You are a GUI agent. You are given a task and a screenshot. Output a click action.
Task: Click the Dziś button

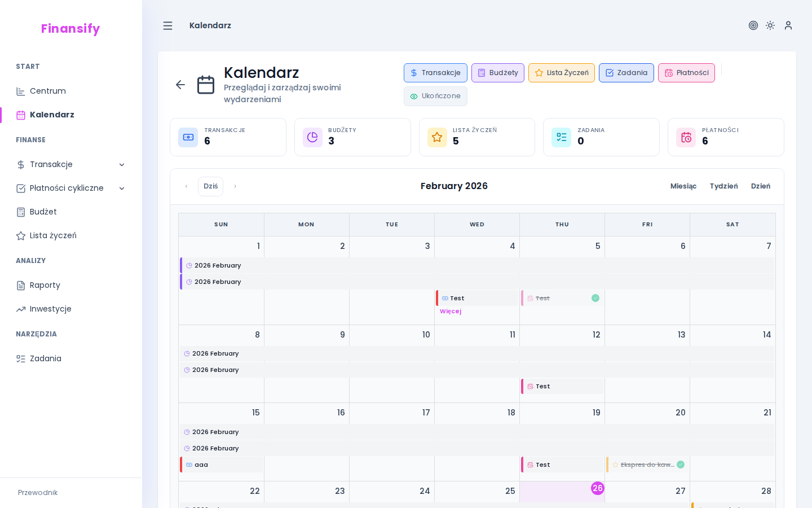(x=210, y=186)
